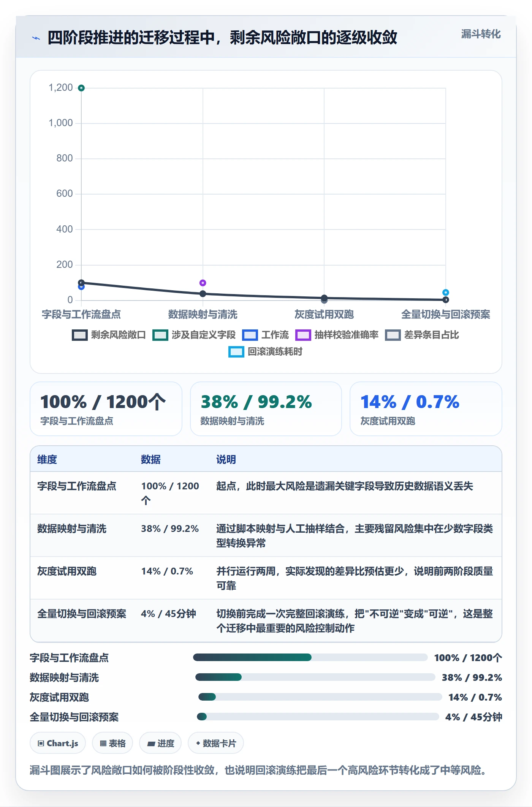Click the 全量切换与回滚预案 progress bar

pos(318,717)
